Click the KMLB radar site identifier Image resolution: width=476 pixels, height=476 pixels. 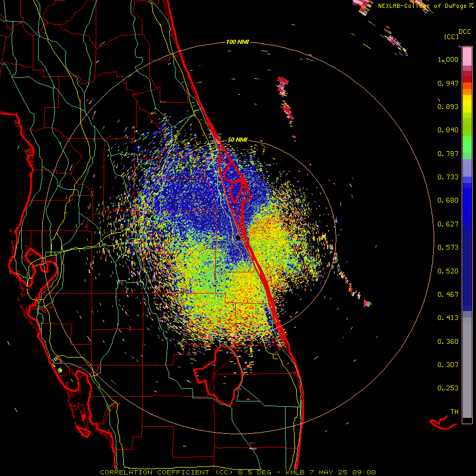click(295, 472)
